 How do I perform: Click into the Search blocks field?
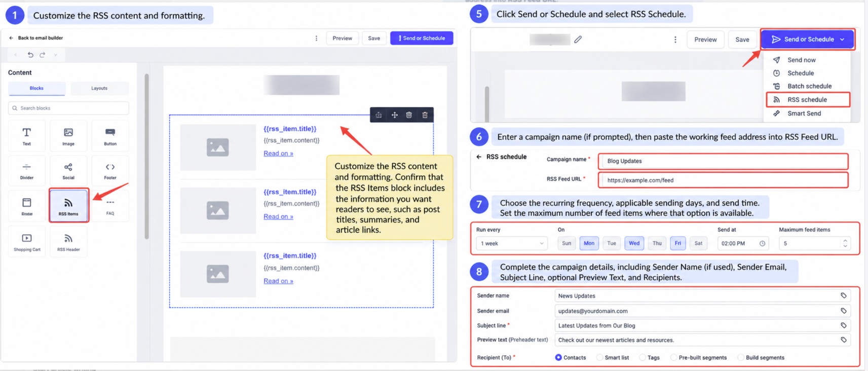pos(68,108)
